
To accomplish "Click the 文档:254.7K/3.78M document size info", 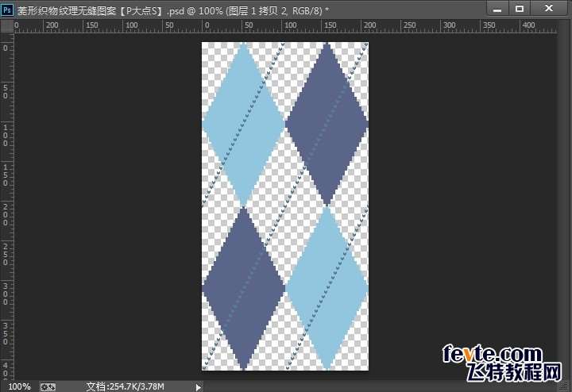I will (125, 386).
